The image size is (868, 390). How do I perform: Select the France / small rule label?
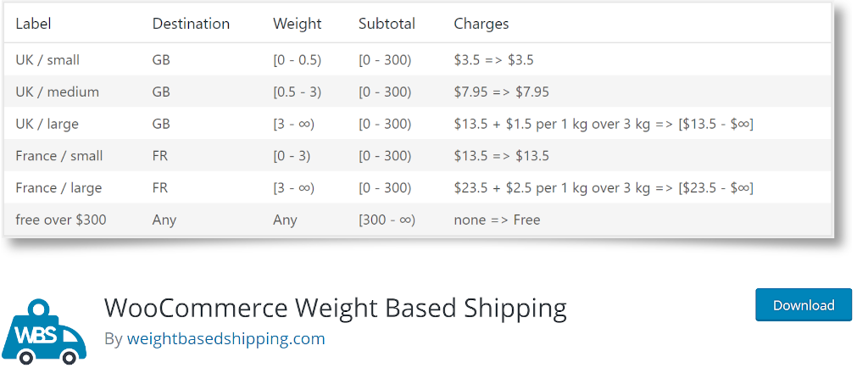click(x=58, y=156)
